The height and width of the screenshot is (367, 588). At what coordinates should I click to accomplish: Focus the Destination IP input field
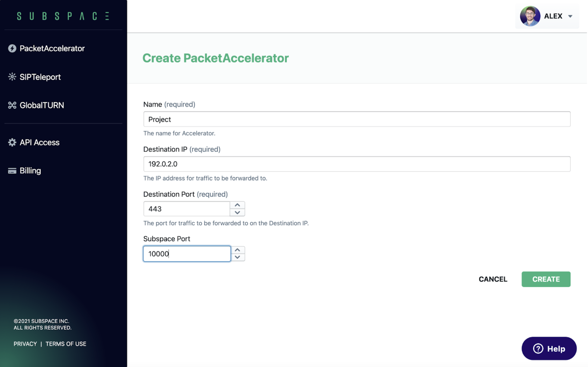coord(357,164)
